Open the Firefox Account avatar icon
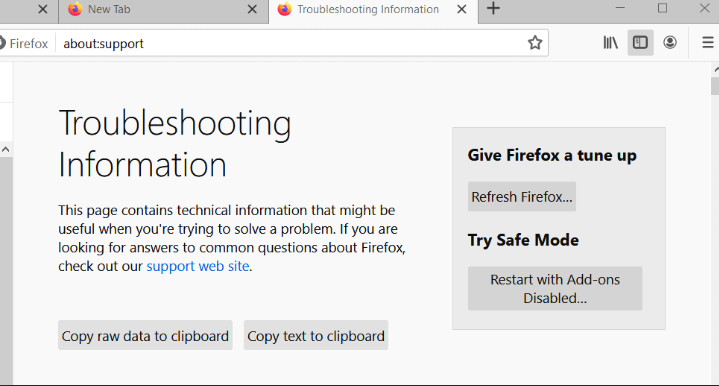The width and height of the screenshot is (719, 386). (x=670, y=43)
